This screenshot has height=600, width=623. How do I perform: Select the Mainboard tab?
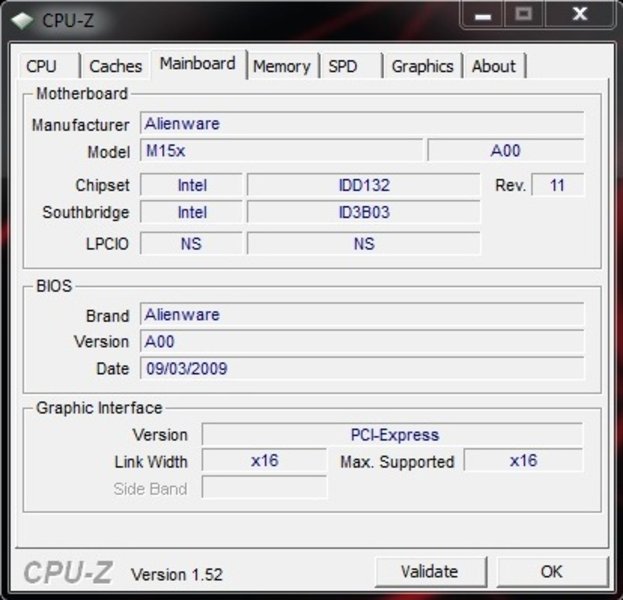point(198,64)
